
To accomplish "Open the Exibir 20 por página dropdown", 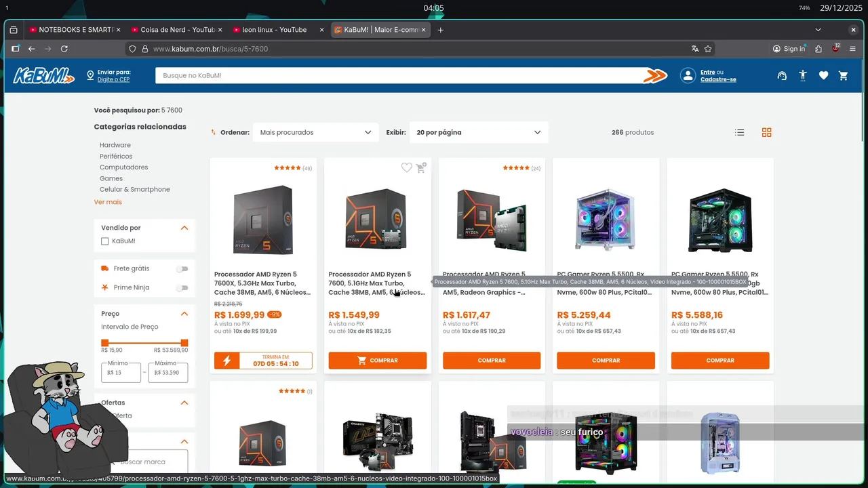I will (478, 132).
